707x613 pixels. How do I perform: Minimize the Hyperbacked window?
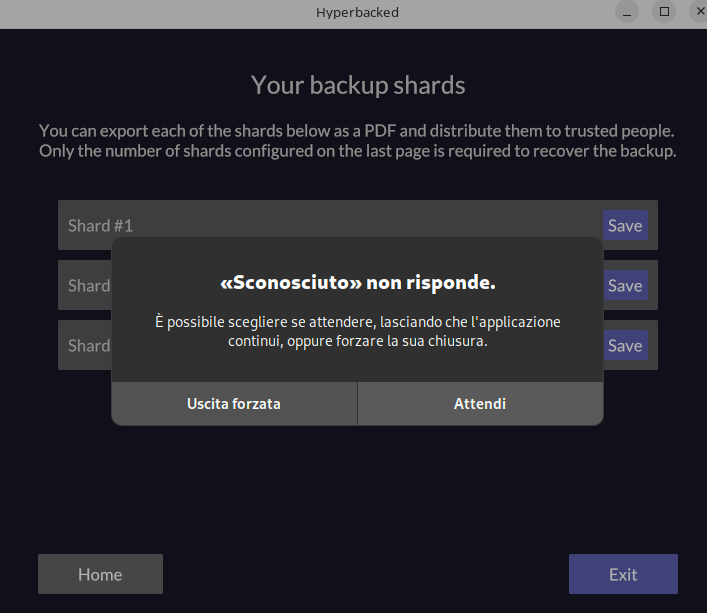pos(627,12)
